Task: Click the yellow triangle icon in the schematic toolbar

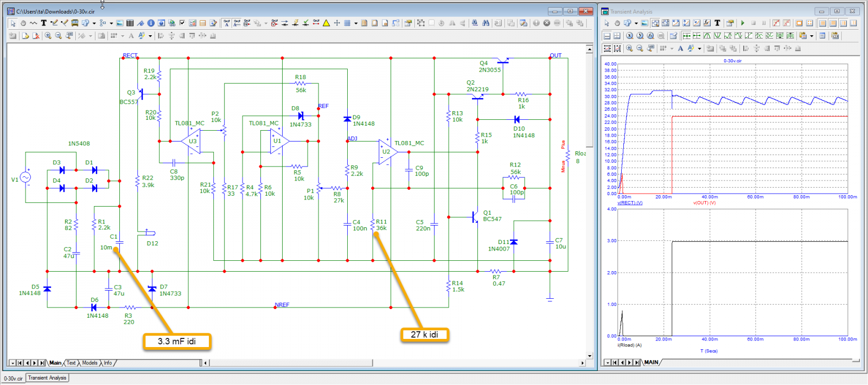Action: tap(326, 23)
